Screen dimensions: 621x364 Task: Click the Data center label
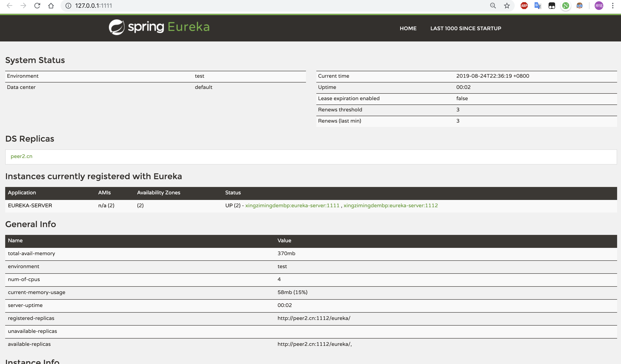(21, 87)
